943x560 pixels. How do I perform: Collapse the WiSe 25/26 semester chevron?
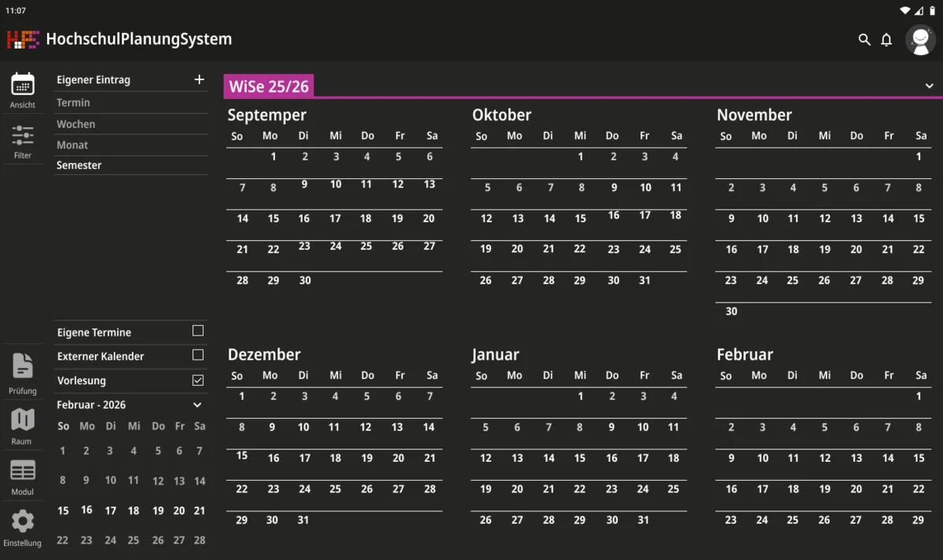929,86
